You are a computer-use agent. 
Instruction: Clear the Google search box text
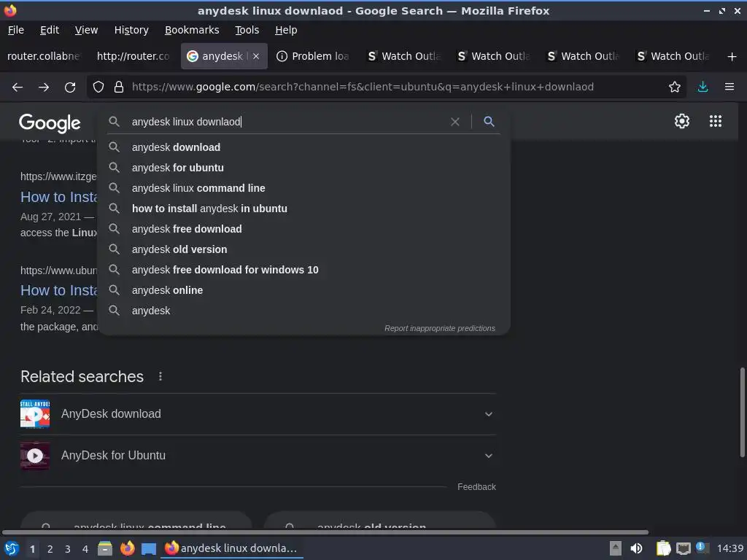point(455,122)
